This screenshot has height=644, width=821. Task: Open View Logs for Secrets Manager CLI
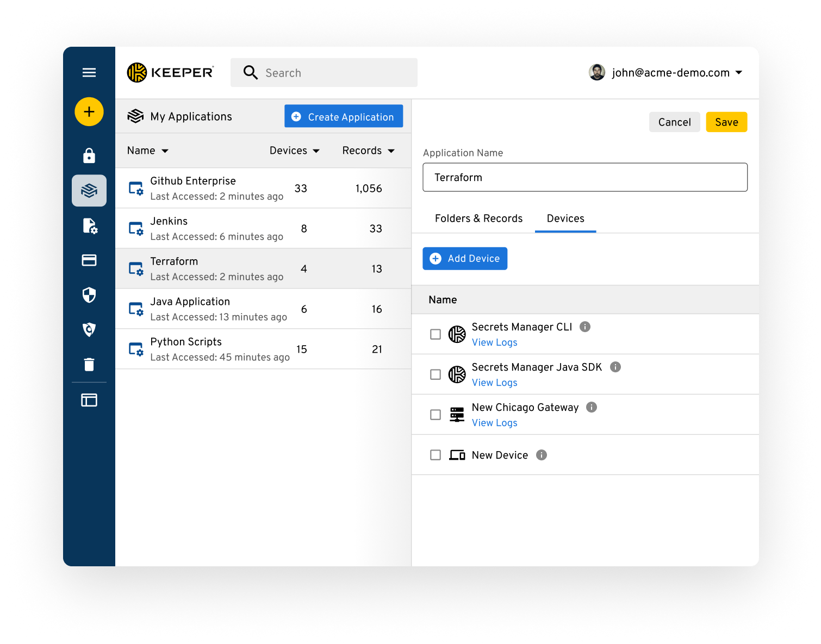point(495,342)
